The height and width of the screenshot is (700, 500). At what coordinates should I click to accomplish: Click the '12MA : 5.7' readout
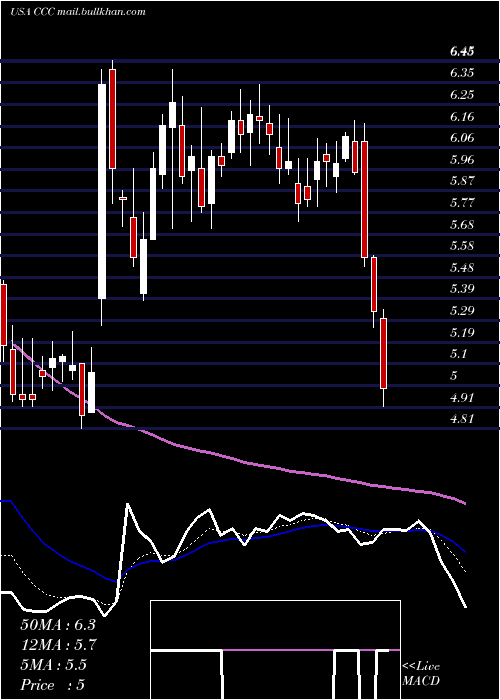(x=58, y=645)
